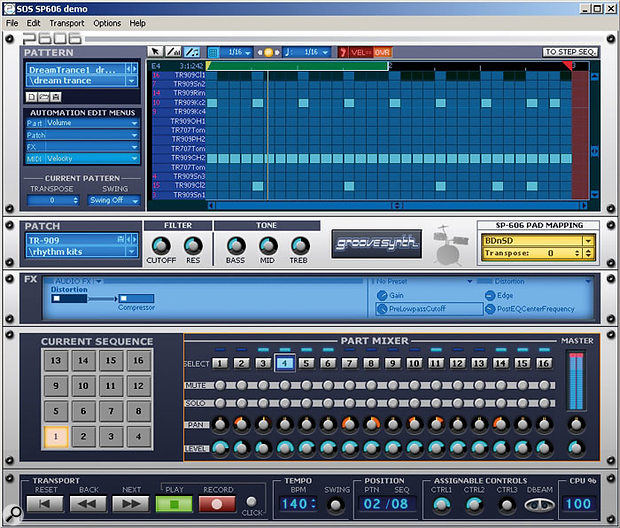This screenshot has width=620, height=528.
Task: Select sequence pad 7
Action: pos(111,411)
